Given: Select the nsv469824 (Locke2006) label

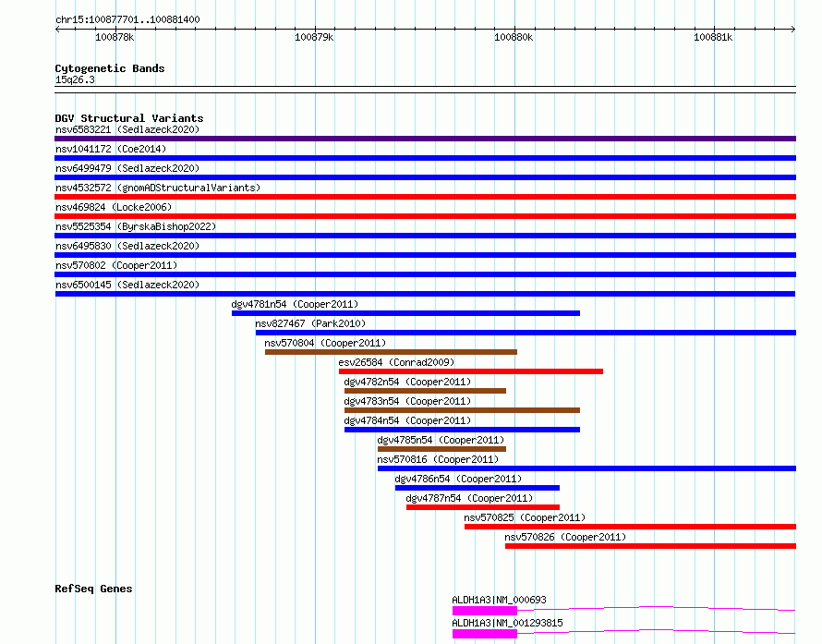Looking at the screenshot, I should point(114,207).
